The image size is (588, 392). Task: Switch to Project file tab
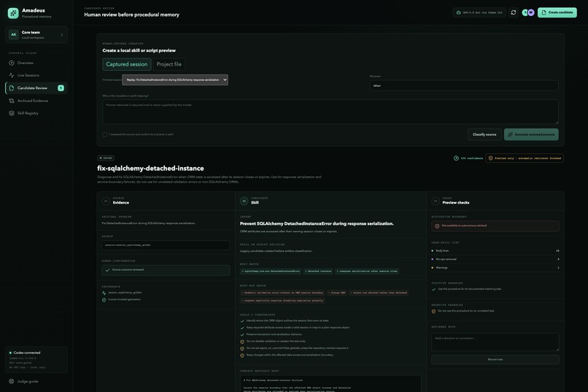tap(169, 64)
